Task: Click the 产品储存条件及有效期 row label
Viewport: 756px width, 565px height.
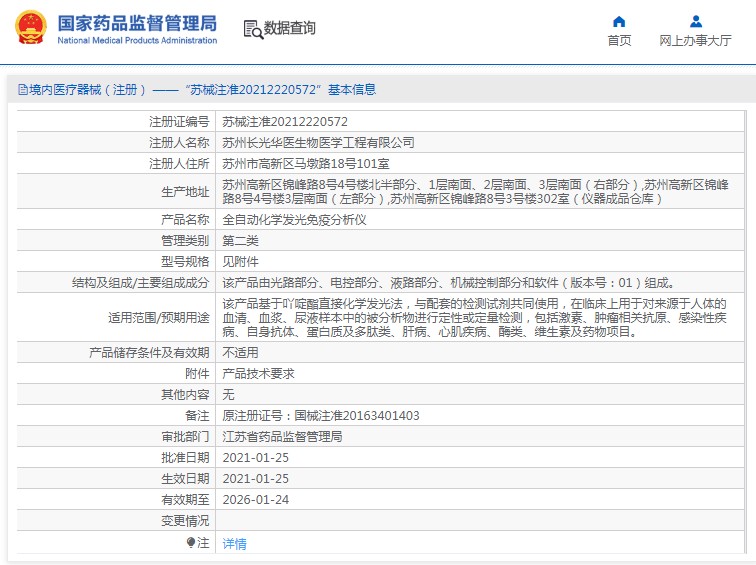Action: pyautogui.click(x=149, y=353)
